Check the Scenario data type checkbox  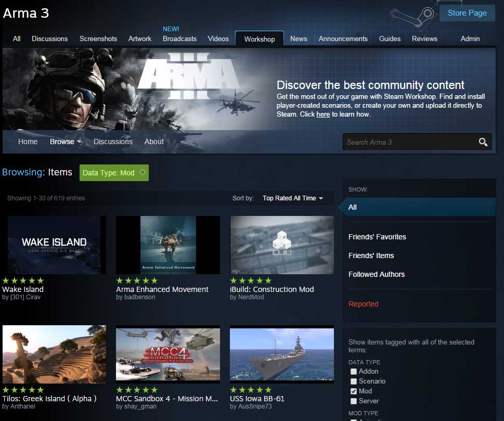pos(354,381)
